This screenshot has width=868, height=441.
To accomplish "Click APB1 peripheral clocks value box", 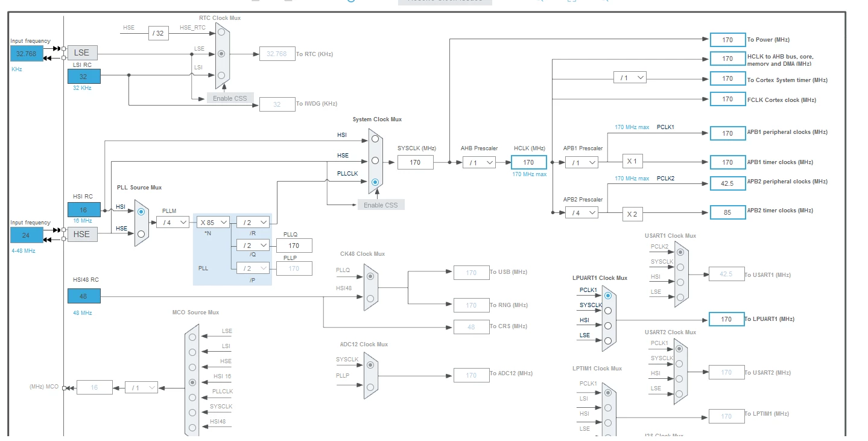I will (728, 133).
